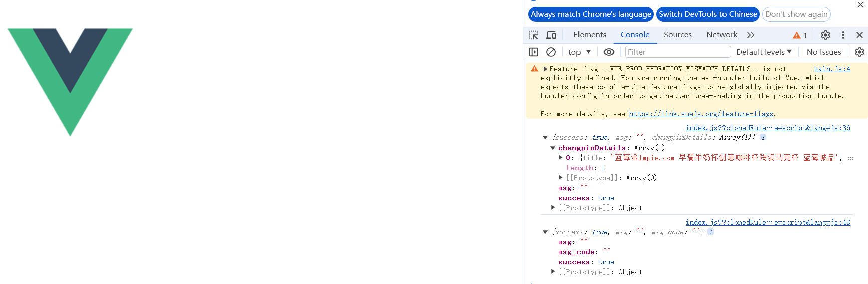Viewport: 868px width, 284px height.
Task: Click the msg property in second object
Action: (x=572, y=242)
